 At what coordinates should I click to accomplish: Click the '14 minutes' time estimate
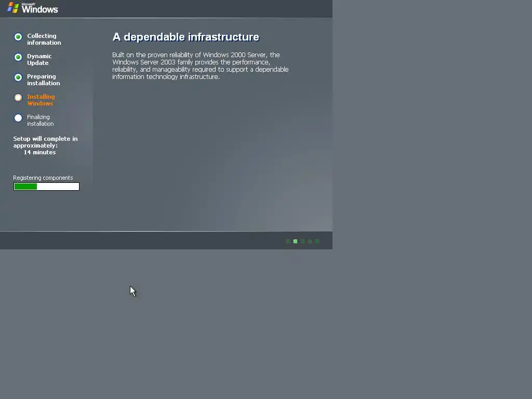39,152
